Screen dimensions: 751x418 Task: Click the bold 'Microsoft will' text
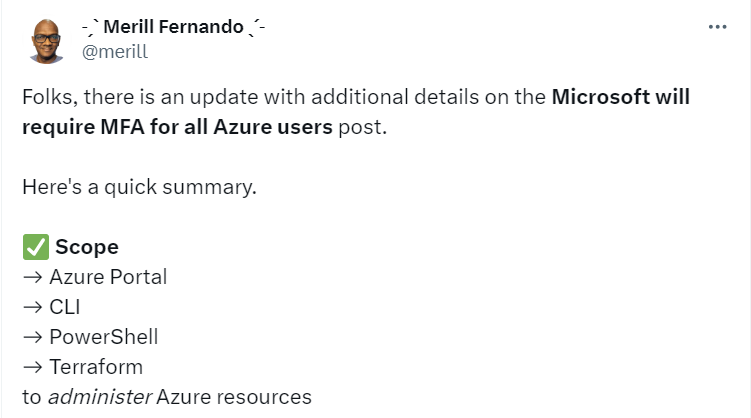621,97
